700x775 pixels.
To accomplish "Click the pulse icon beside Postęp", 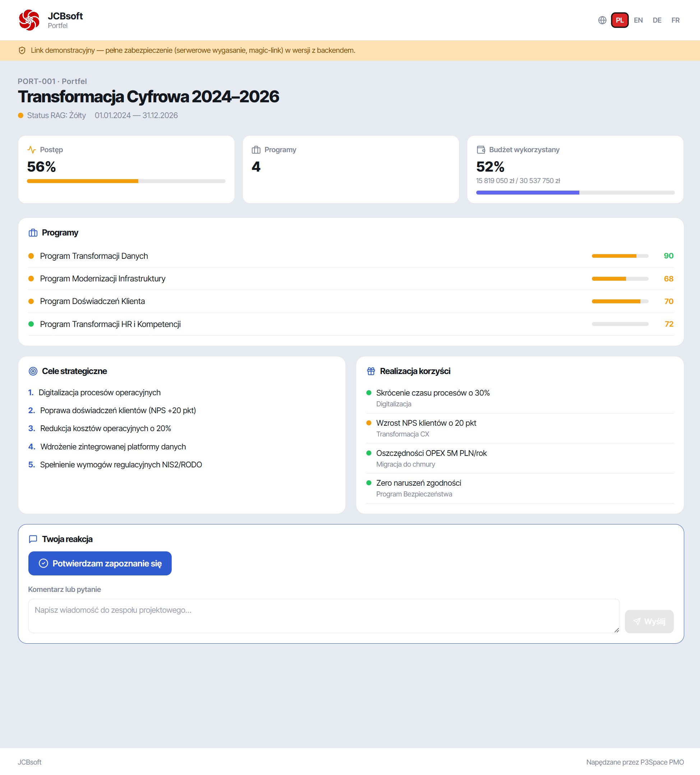I will [x=32, y=150].
